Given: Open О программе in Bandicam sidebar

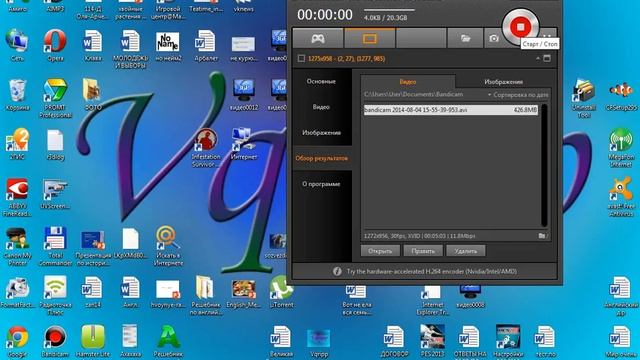Looking at the screenshot, I should pos(321,184).
